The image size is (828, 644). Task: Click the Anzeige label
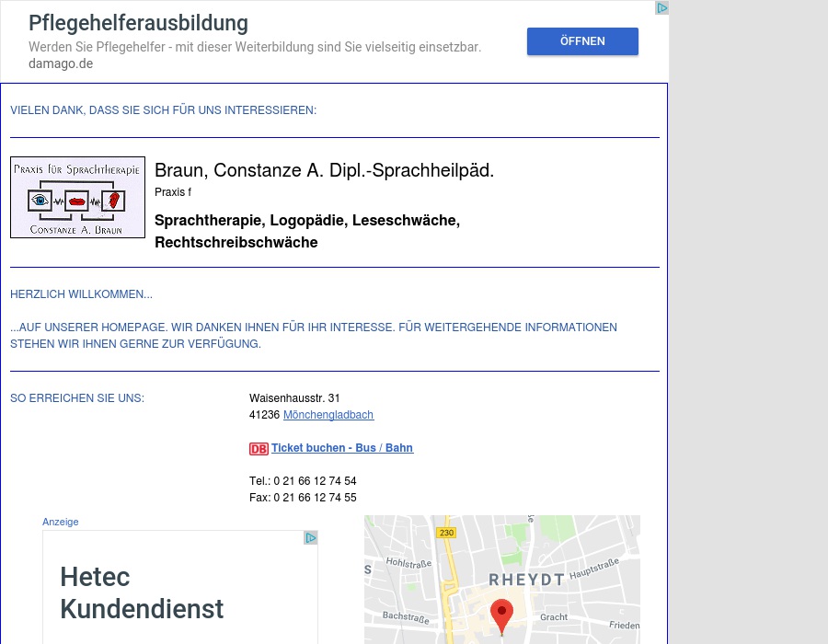pos(60,522)
